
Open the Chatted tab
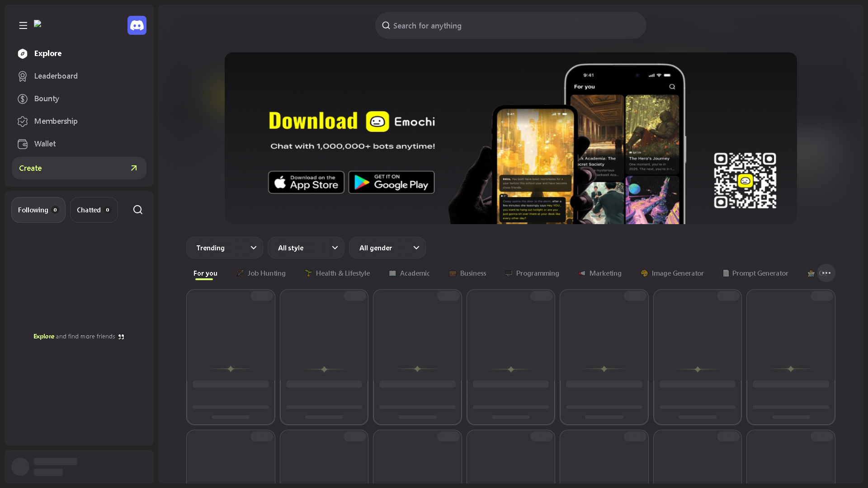coord(94,210)
